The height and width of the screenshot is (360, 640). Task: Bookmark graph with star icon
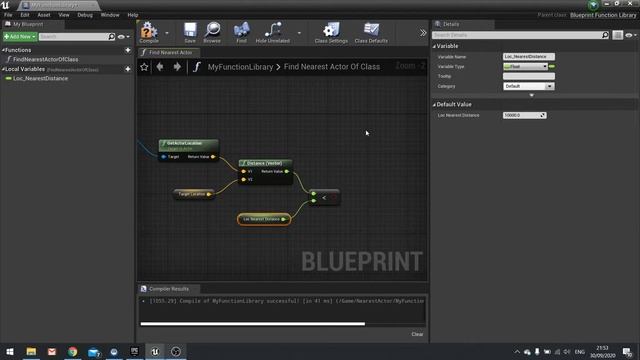click(x=144, y=67)
